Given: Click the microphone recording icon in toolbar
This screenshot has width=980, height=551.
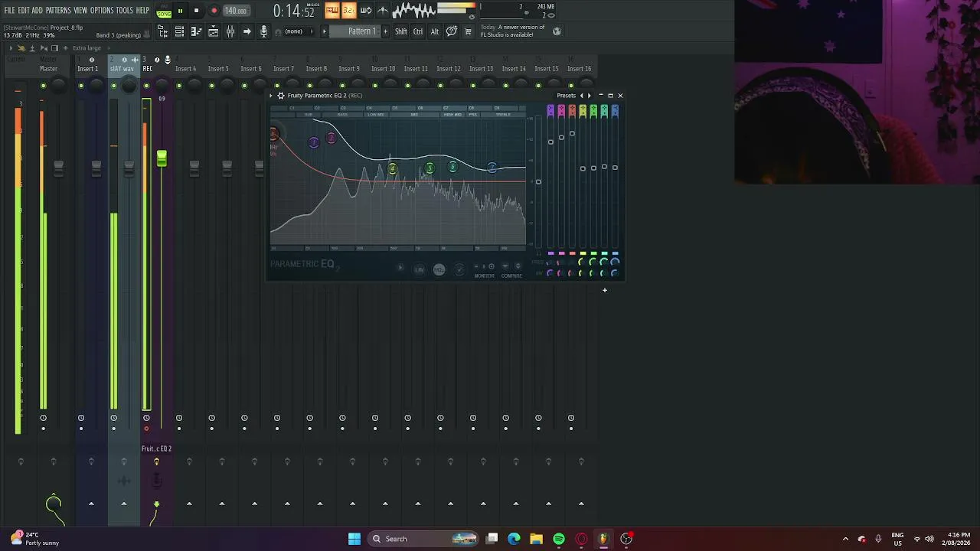Looking at the screenshot, I should (264, 31).
